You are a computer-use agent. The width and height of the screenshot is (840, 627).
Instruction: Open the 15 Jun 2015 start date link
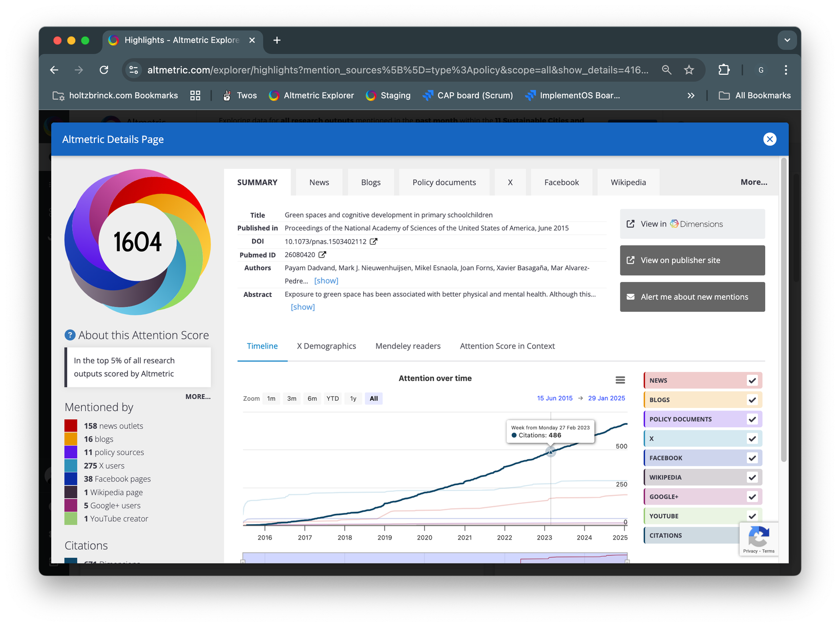pyautogui.click(x=555, y=398)
